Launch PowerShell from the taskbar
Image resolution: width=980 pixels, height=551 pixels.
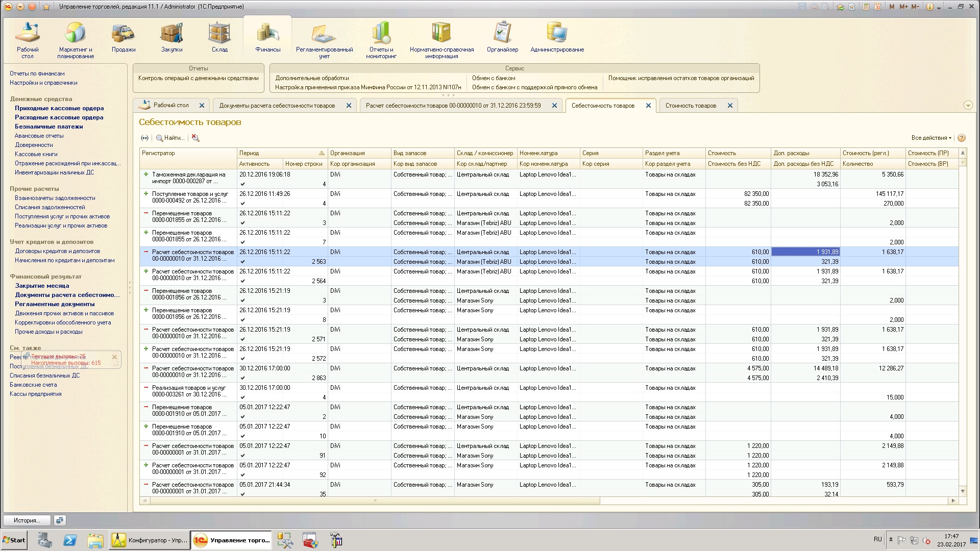(x=70, y=540)
